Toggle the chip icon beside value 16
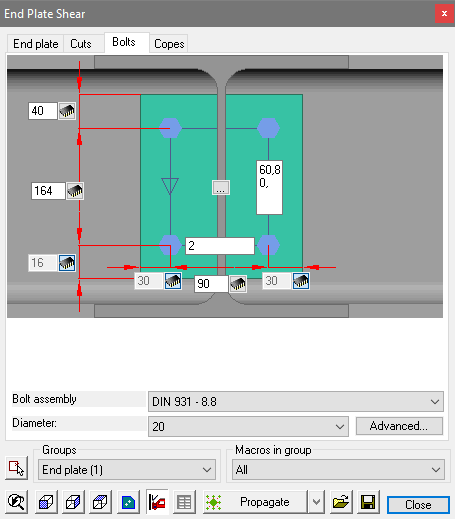 pos(67,263)
